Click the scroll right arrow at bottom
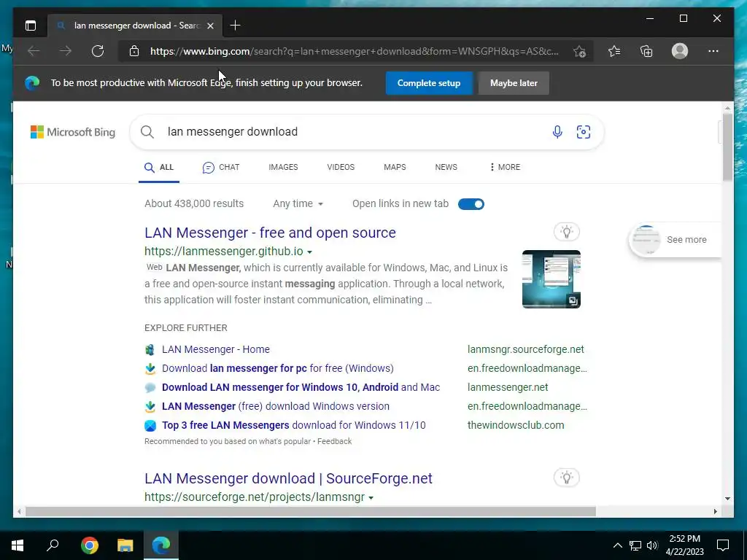 coord(716,512)
